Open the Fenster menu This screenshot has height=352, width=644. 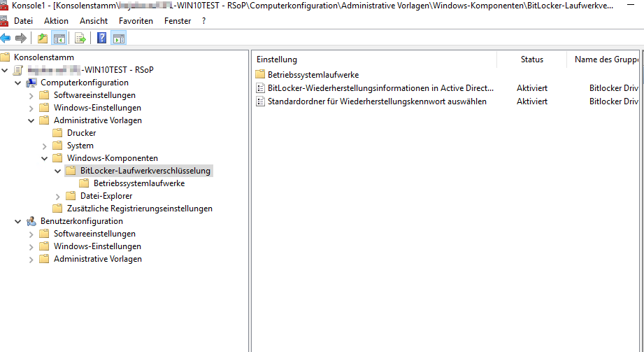(178, 21)
